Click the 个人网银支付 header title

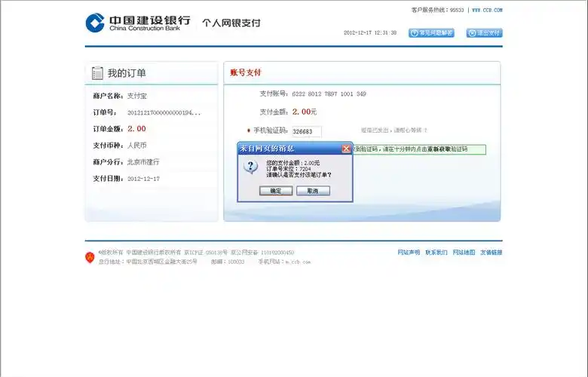coord(231,23)
